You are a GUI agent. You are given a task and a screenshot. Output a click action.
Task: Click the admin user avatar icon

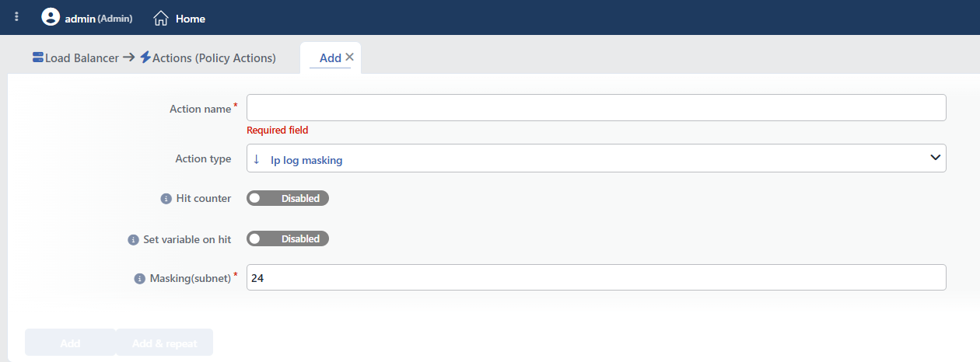(51, 17)
